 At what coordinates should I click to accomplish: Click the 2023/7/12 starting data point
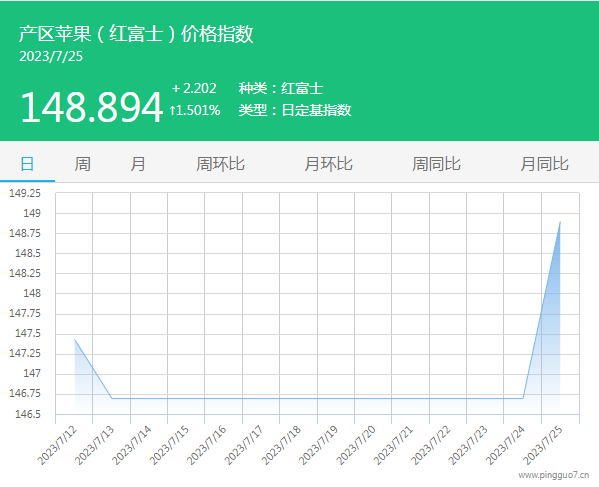(74, 339)
